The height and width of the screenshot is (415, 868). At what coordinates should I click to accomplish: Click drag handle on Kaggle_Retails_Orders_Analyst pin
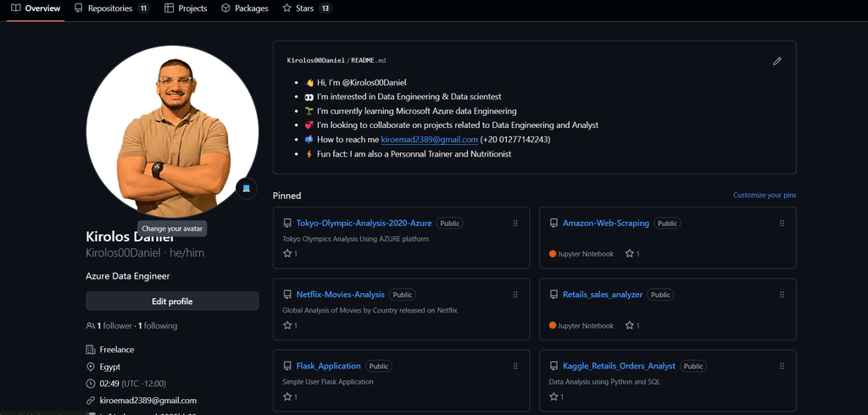(x=782, y=366)
